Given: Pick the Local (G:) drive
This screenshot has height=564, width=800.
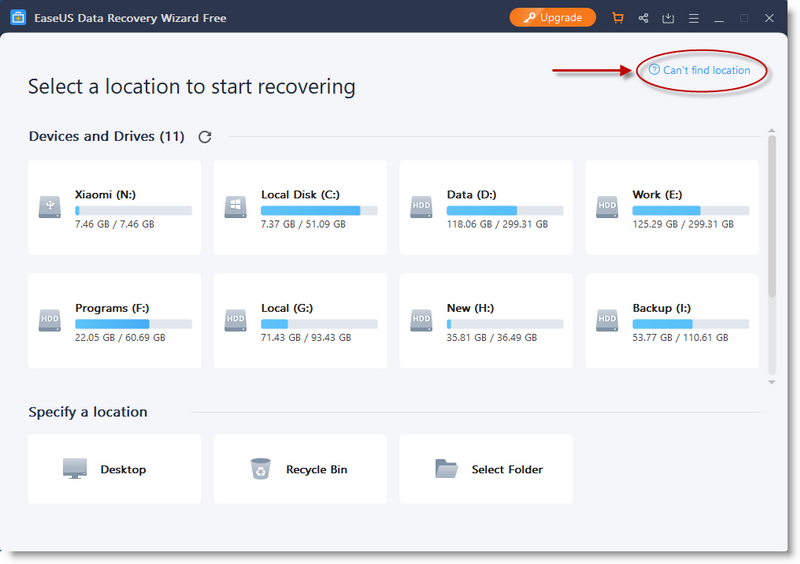Looking at the screenshot, I should pos(301,321).
